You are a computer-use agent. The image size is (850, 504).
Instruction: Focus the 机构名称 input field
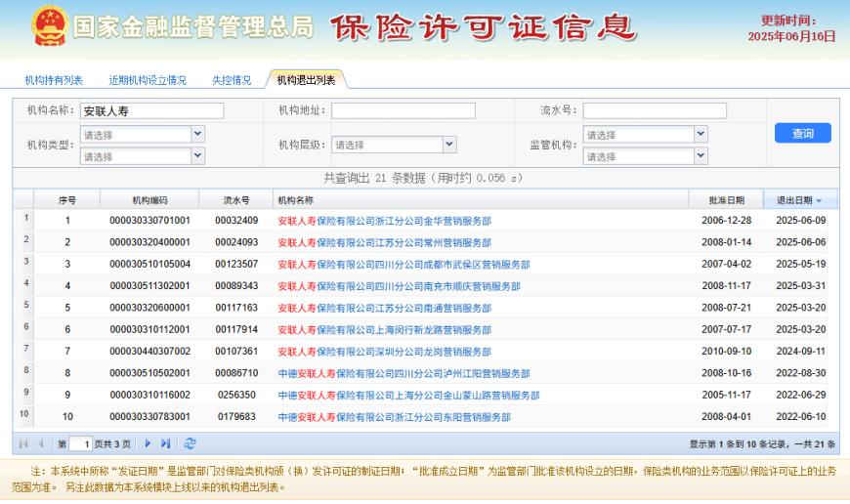tap(151, 111)
